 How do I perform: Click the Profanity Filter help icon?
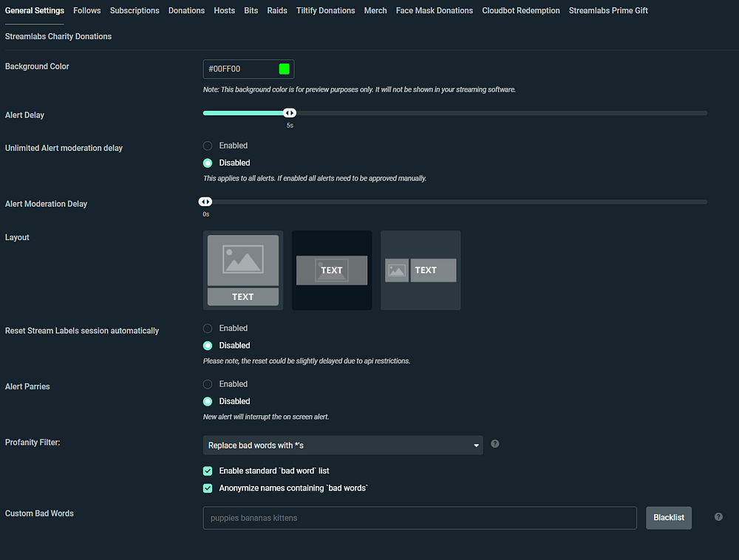(x=495, y=444)
